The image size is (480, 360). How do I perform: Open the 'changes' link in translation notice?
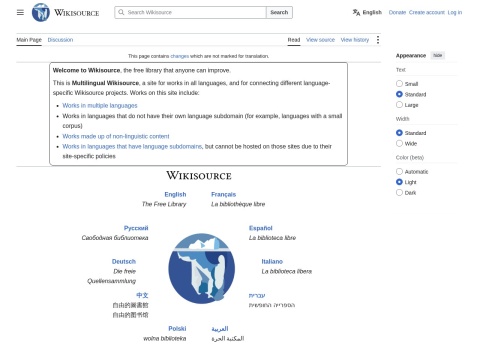(180, 56)
